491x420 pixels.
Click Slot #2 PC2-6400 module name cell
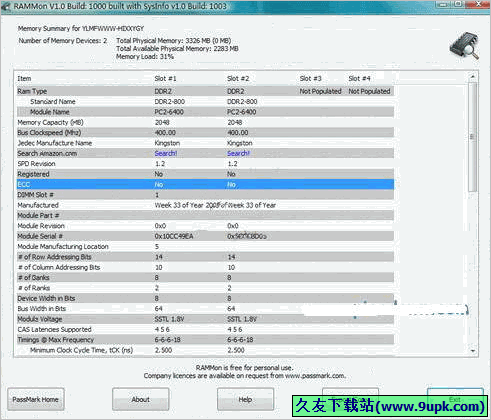pos(242,112)
